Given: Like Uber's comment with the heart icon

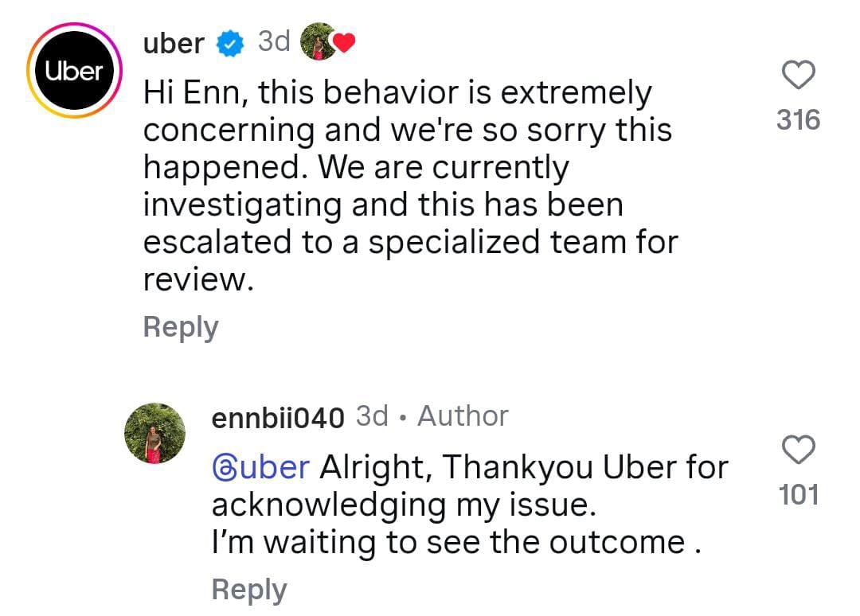Looking at the screenshot, I should tap(799, 76).
